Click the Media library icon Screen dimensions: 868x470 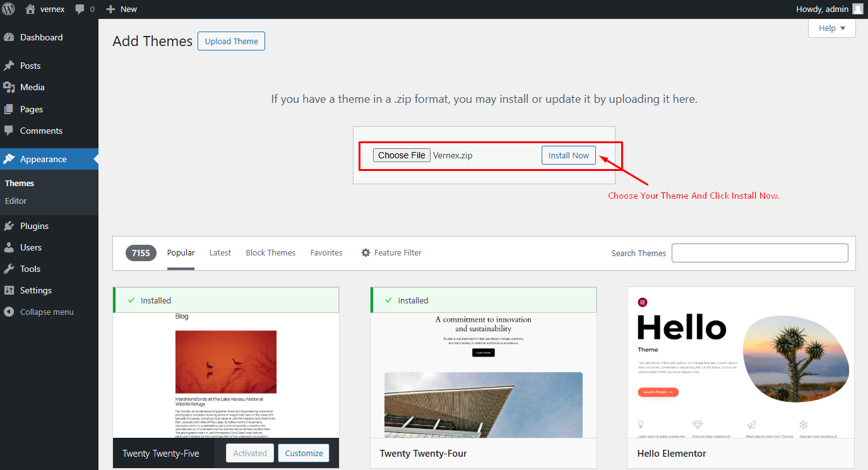9,87
